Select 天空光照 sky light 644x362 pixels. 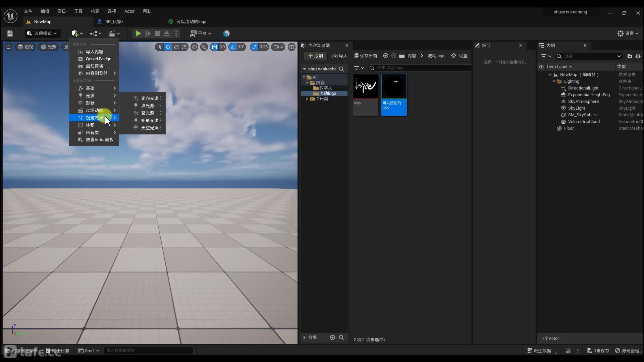142,128
